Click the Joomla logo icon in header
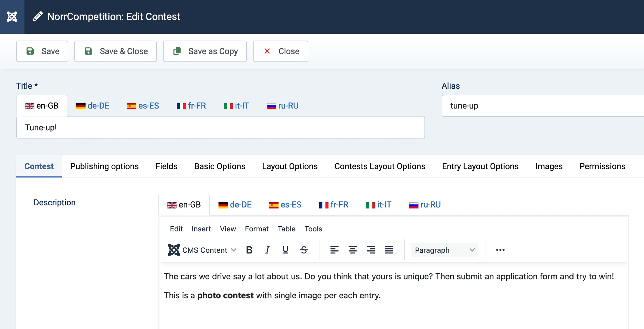 coord(12,17)
